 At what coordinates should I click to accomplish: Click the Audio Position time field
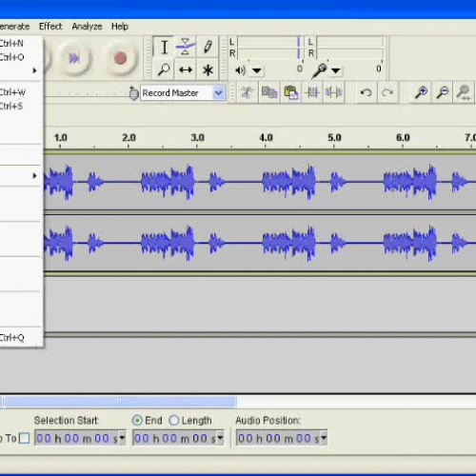pyautogui.click(x=278, y=438)
